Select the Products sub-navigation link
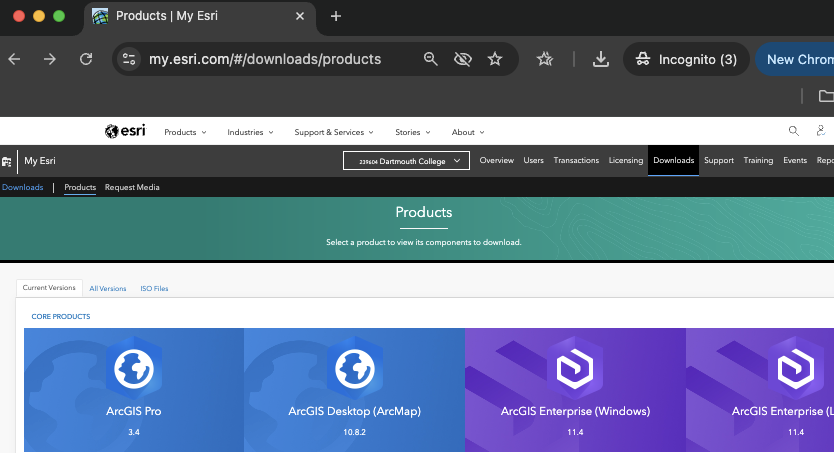The height and width of the screenshot is (453, 834). [x=80, y=187]
